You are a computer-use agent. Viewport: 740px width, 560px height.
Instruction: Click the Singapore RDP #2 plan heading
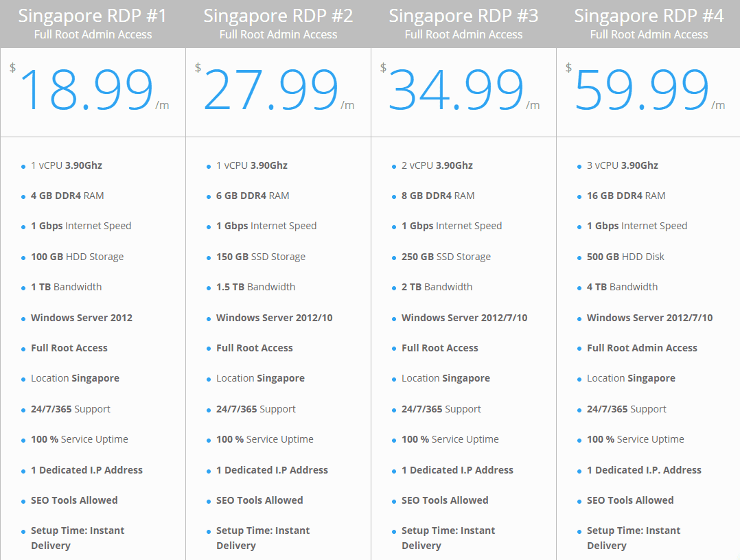[278, 16]
